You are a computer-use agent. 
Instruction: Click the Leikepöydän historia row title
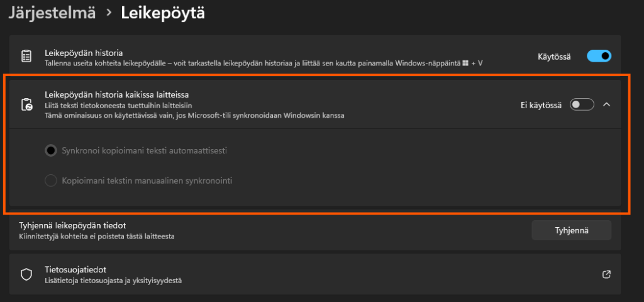[84, 53]
